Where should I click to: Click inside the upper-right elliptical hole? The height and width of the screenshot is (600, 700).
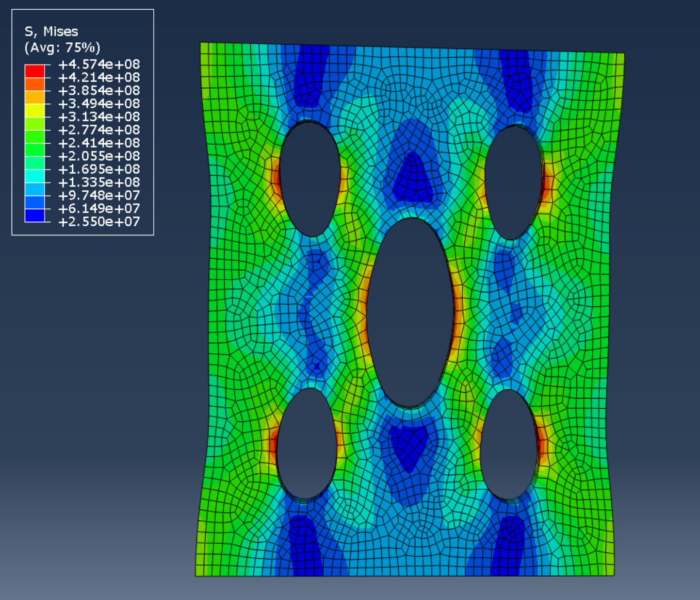[513, 183]
